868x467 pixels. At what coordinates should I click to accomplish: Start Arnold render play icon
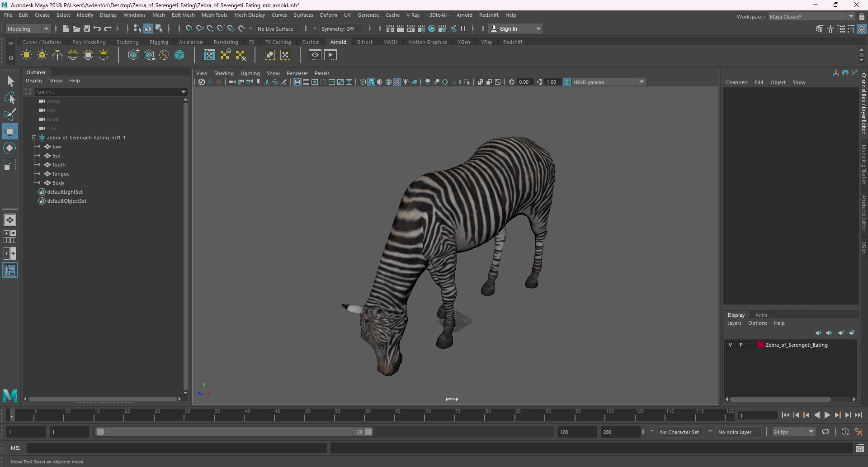pyautogui.click(x=330, y=55)
